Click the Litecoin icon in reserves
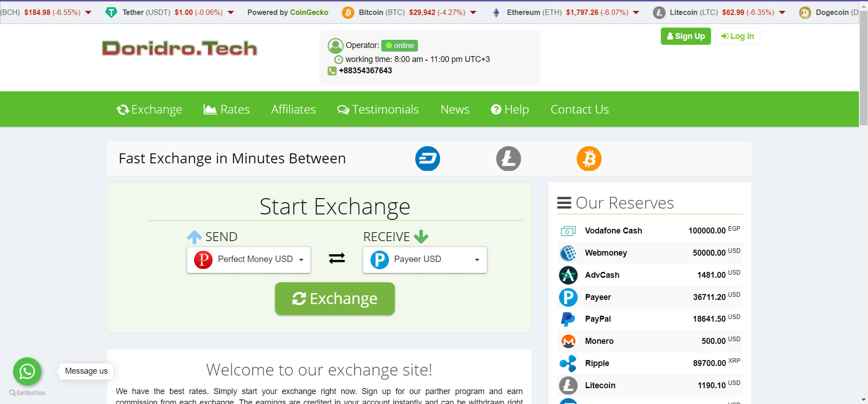The width and height of the screenshot is (868, 404). point(568,385)
